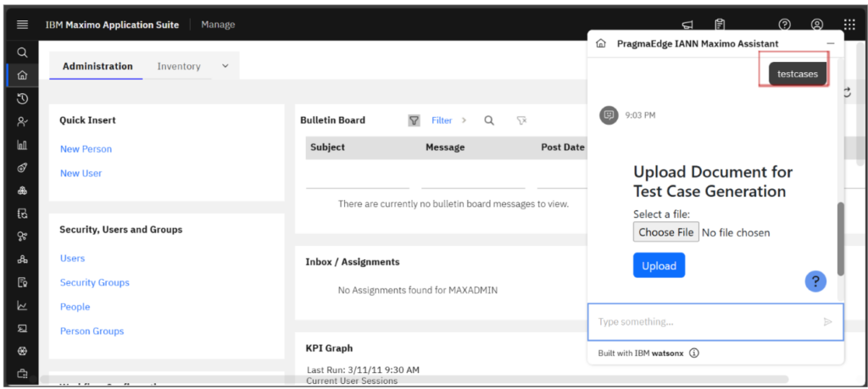Open the Users link
This screenshot has height=389, width=868.
click(73, 258)
